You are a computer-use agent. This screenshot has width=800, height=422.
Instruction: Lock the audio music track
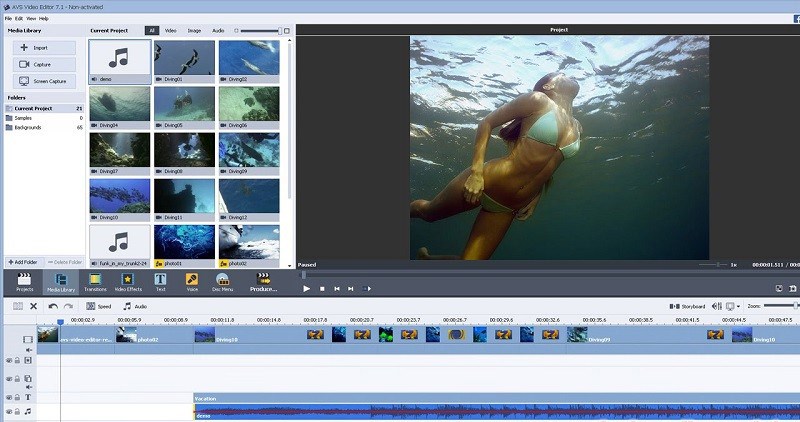click(x=17, y=411)
